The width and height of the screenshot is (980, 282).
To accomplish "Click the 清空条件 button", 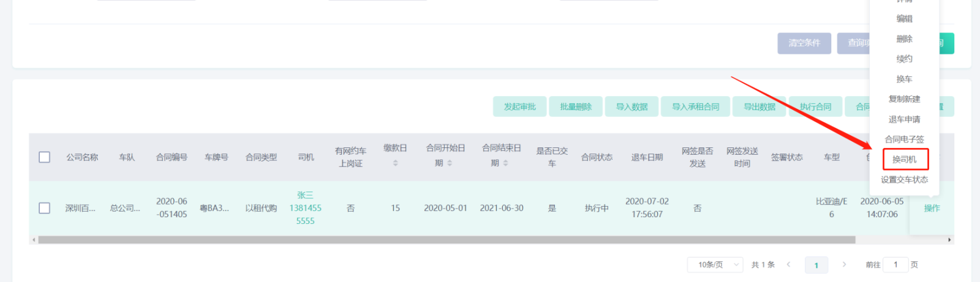I will pos(804,43).
